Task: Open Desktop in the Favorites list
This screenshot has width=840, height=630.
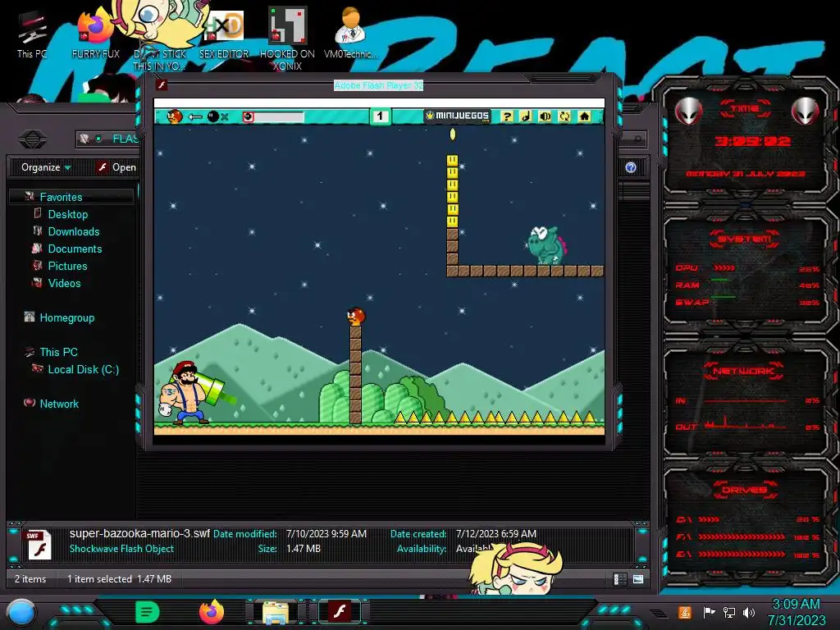Action: (x=68, y=214)
